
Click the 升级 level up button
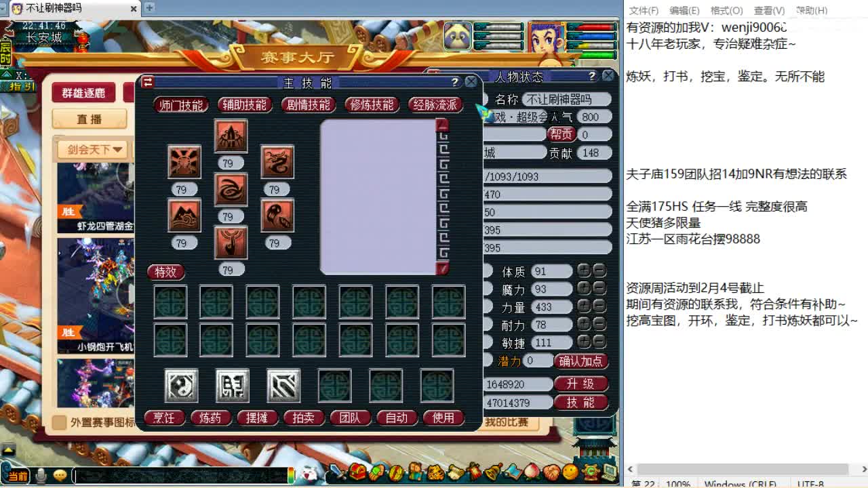tap(580, 384)
